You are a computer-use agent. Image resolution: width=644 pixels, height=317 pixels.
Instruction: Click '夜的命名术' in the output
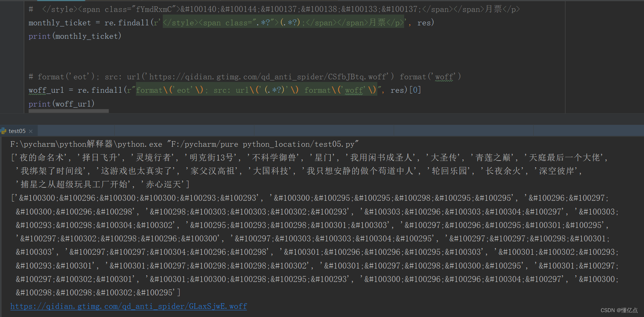[x=42, y=158]
